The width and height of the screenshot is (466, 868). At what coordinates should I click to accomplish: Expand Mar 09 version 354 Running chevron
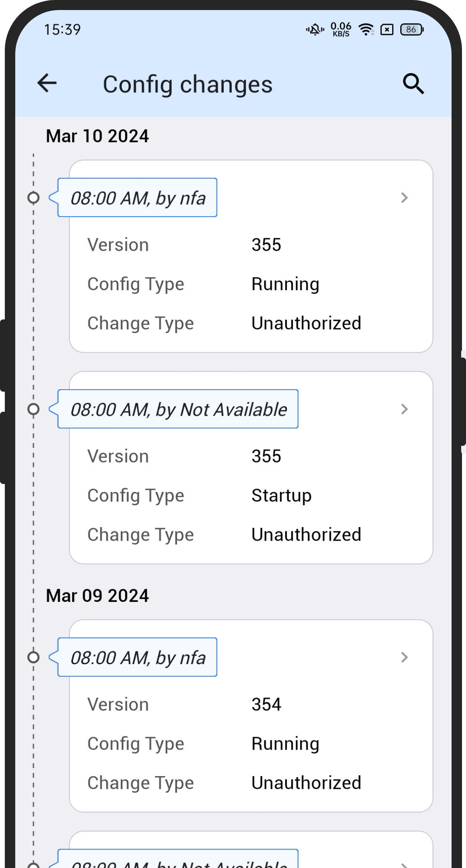404,657
